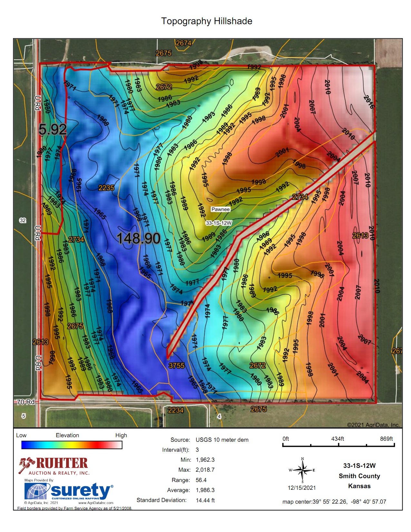The image size is (411, 532).
Task: Open the www.AgriDataInc.com link
Action: coord(96,503)
